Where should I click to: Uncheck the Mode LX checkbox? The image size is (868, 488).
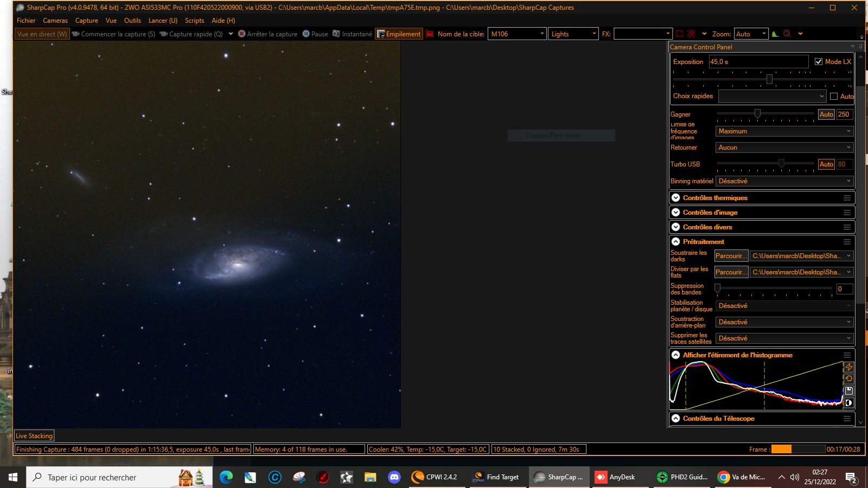click(x=819, y=62)
